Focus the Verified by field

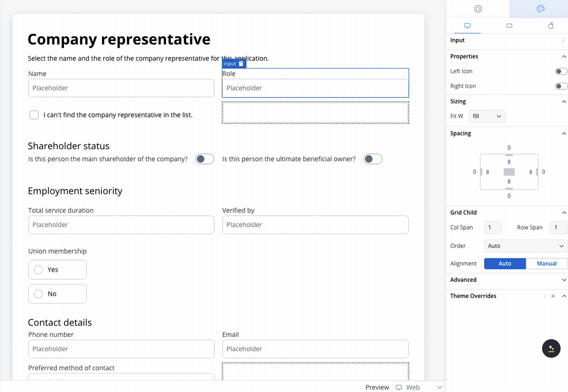click(x=315, y=224)
